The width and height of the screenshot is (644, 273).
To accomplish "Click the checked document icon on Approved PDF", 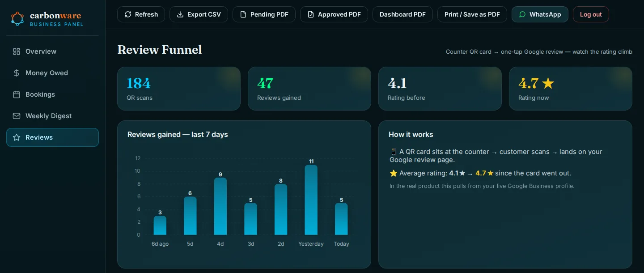I will pyautogui.click(x=311, y=14).
